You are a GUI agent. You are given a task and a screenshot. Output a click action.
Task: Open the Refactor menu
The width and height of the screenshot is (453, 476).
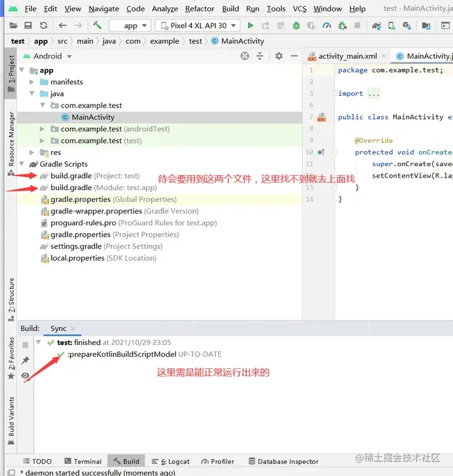coord(199,9)
